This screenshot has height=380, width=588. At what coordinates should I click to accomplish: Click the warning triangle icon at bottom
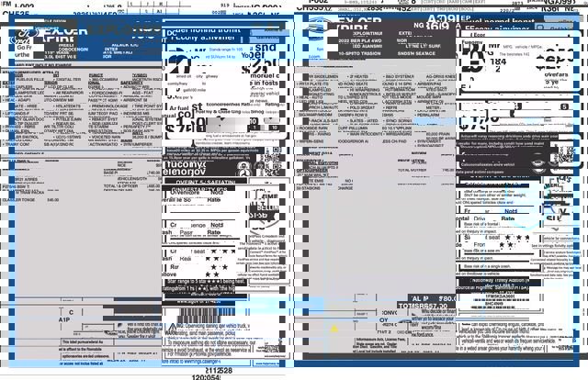pyautogui.click(x=166, y=324)
